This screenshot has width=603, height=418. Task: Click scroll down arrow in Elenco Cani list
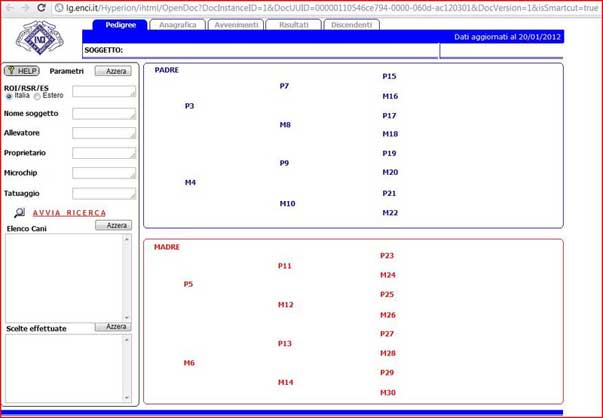(x=127, y=317)
